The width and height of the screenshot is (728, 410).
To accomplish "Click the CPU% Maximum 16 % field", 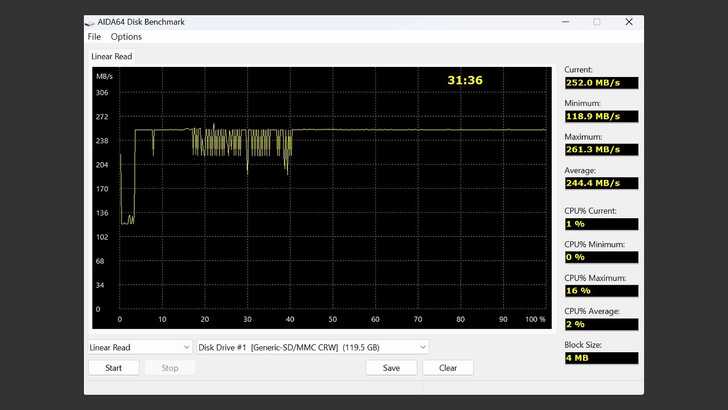I will tap(600, 291).
